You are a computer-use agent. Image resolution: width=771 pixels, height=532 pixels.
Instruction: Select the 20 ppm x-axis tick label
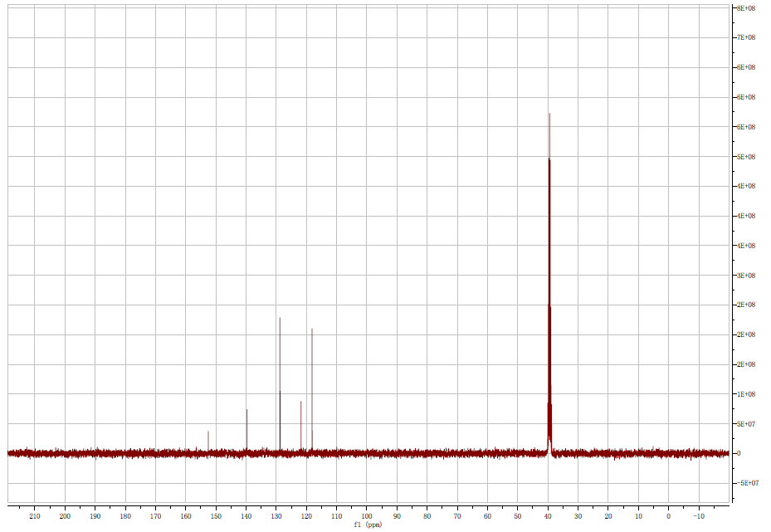[x=608, y=516]
